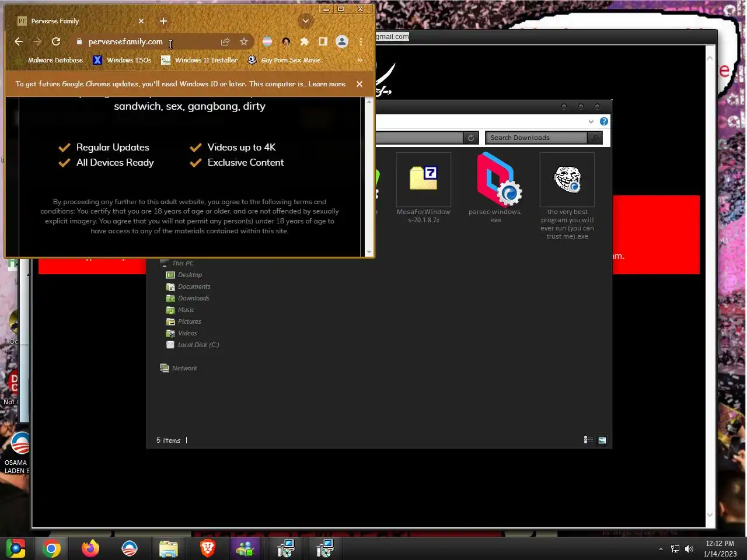Launch Firefox from the taskbar

90,548
